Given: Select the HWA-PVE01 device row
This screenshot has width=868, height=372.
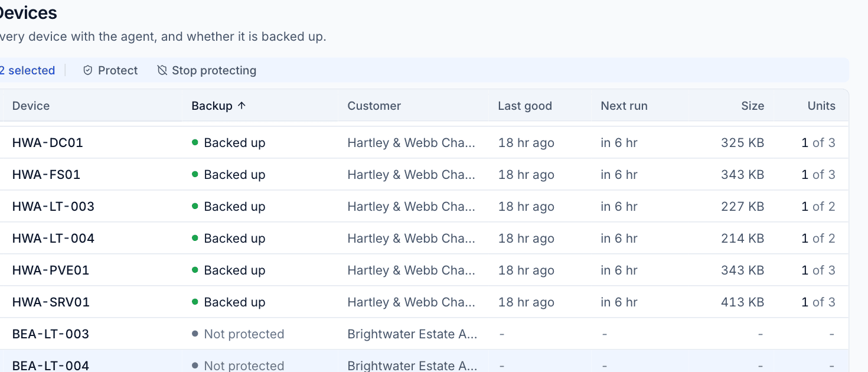Looking at the screenshot, I should tap(424, 270).
